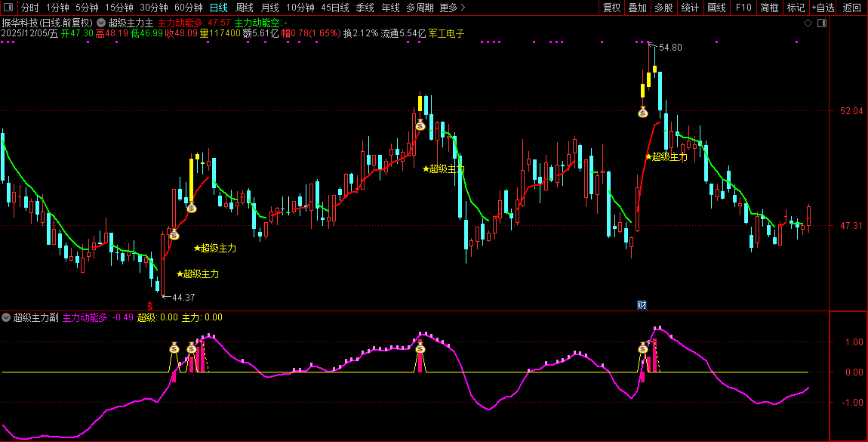
Task: Select the 周线 weekly period tab
Action: click(x=244, y=8)
